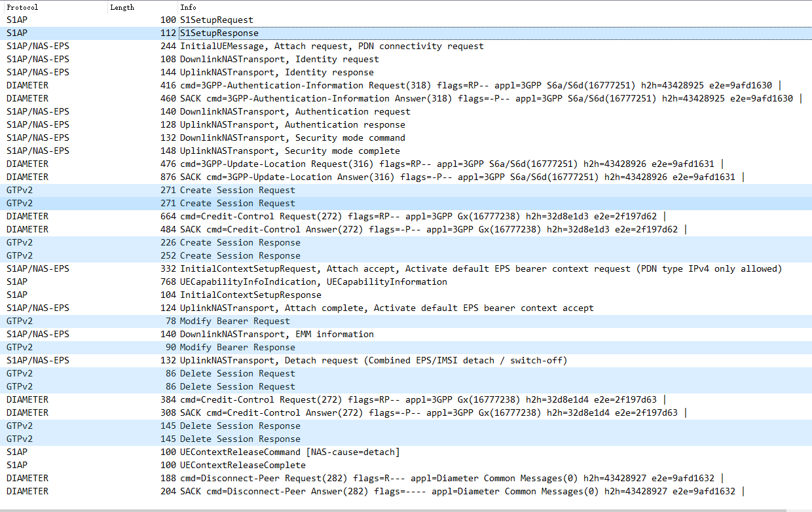Select the EMM information DownlinkNASTransport row
The height and width of the screenshot is (512, 812).
coord(406,335)
